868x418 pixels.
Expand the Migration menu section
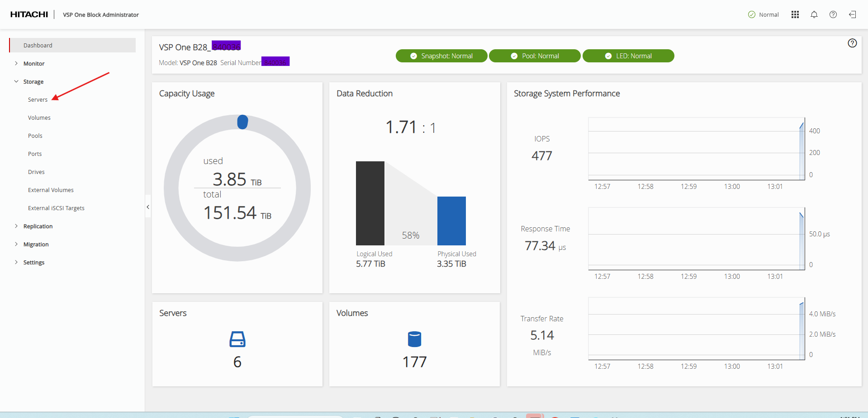coord(36,244)
